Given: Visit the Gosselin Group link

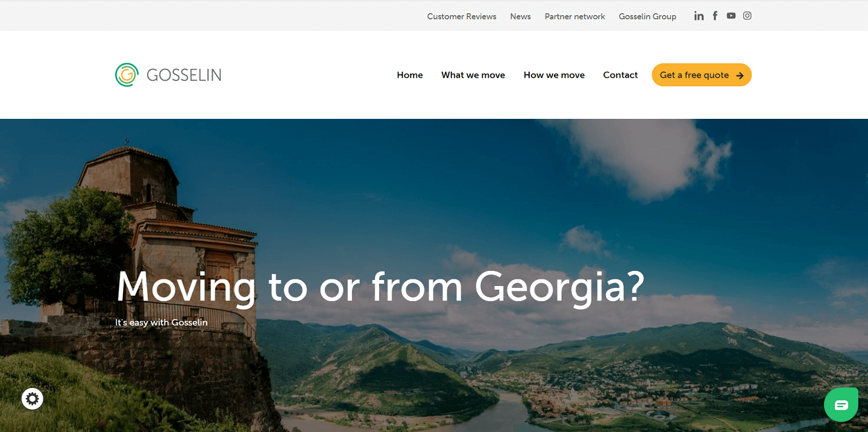Looking at the screenshot, I should [647, 16].
